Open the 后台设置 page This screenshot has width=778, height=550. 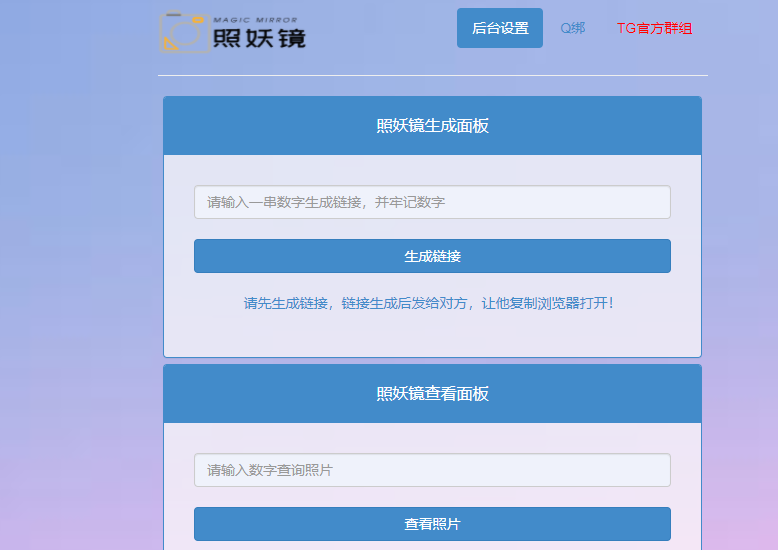(x=500, y=28)
